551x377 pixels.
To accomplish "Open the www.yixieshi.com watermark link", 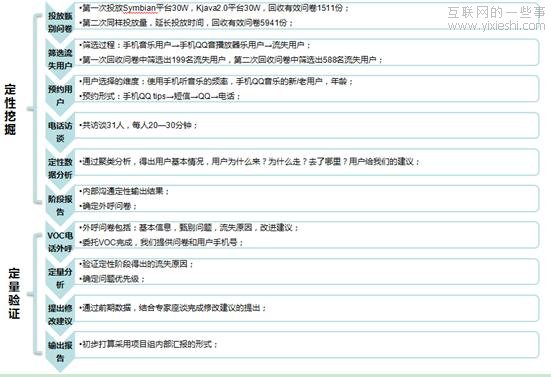I will point(497,26).
